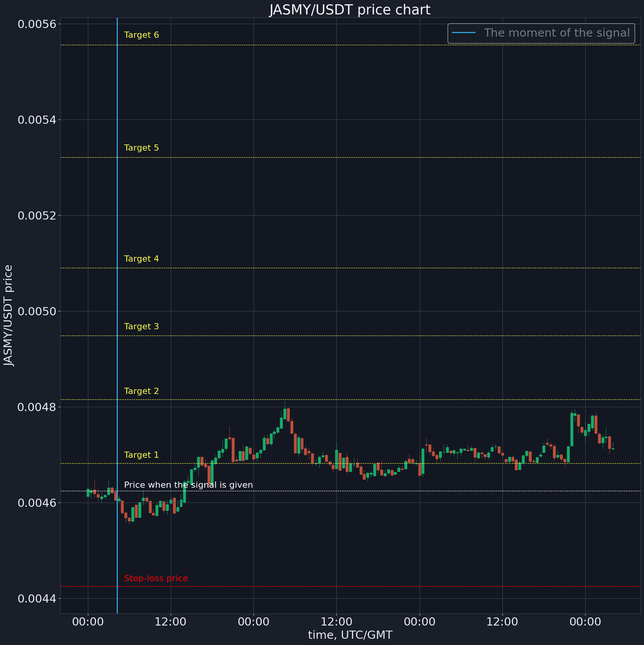This screenshot has width=644, height=645.
Task: Click the Target 5 label
Action: coord(141,147)
